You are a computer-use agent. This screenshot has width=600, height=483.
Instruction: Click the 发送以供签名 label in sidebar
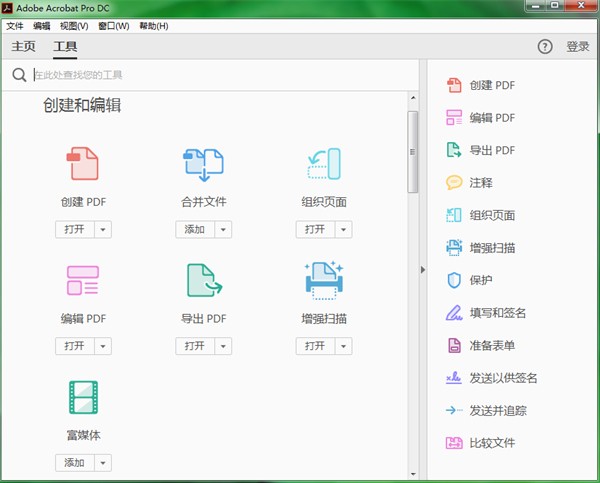504,378
